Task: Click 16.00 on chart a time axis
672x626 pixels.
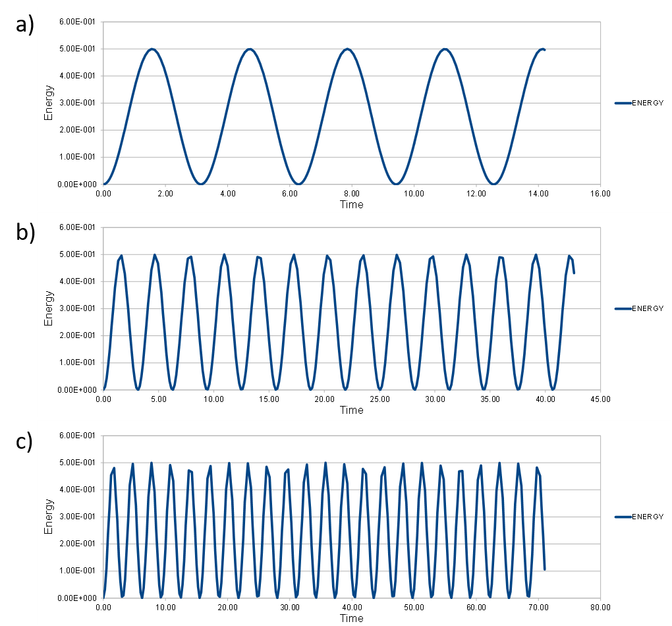Action: click(600, 194)
